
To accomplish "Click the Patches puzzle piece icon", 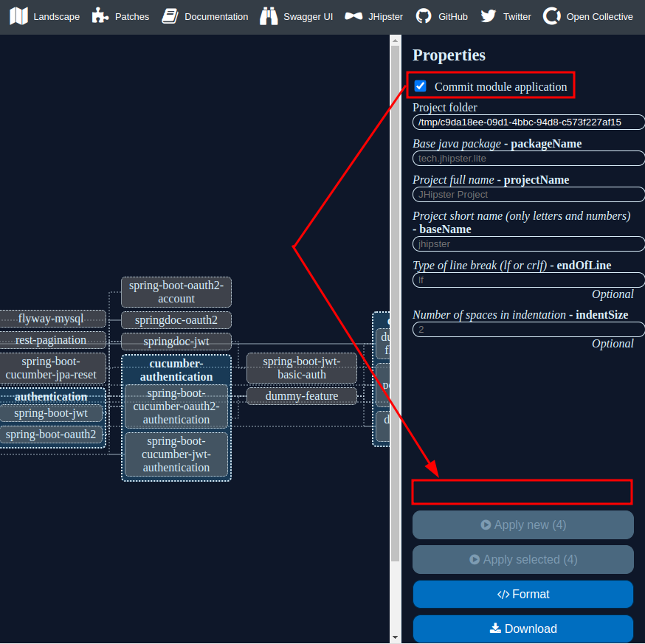I will 100,16.
